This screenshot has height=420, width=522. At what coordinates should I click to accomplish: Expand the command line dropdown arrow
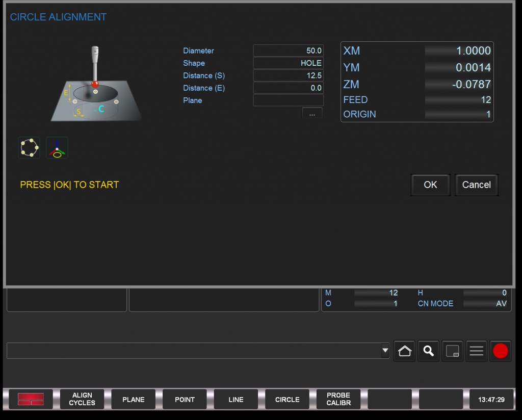[385, 351]
